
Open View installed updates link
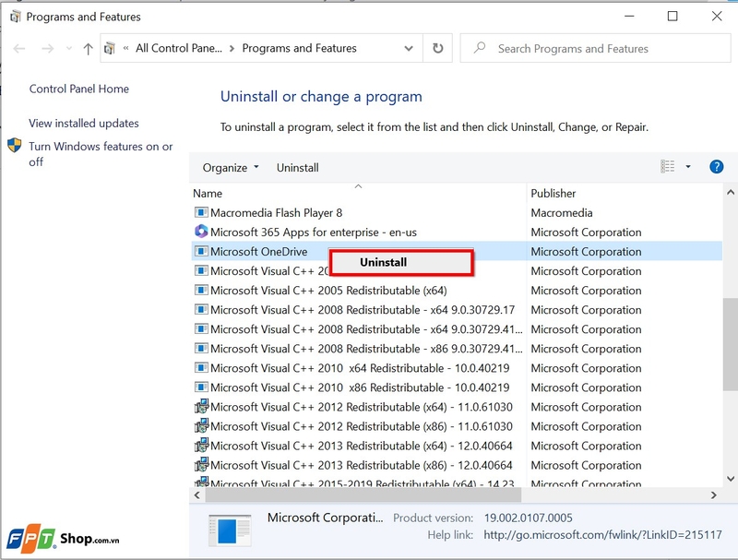pyautogui.click(x=84, y=124)
